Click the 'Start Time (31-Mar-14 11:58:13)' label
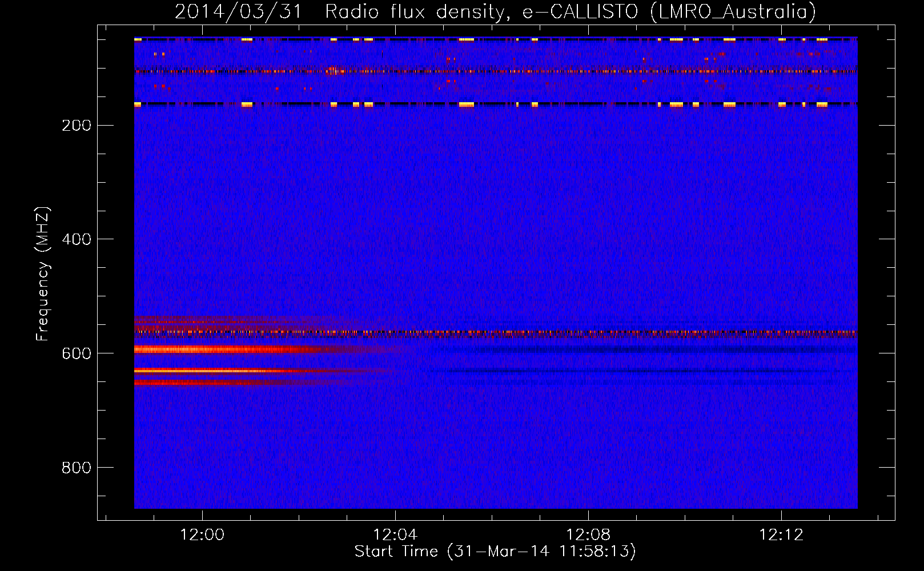 click(x=495, y=552)
